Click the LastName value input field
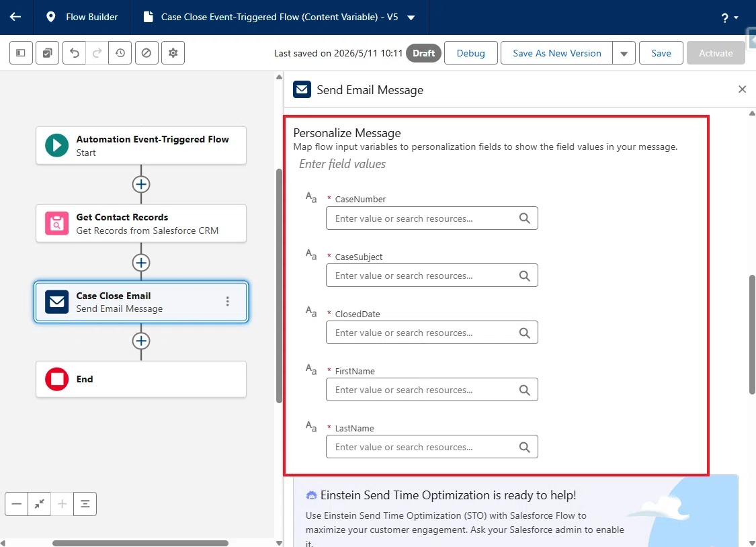 pyautogui.click(x=432, y=447)
